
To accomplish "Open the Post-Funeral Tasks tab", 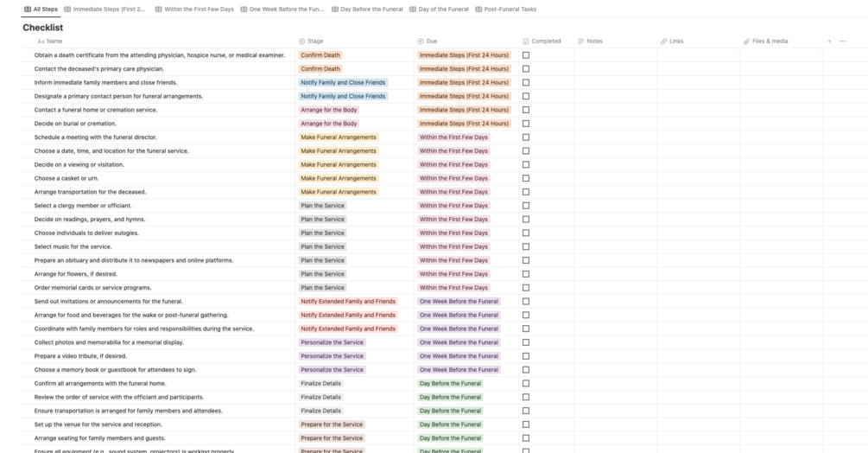I will point(506,9).
